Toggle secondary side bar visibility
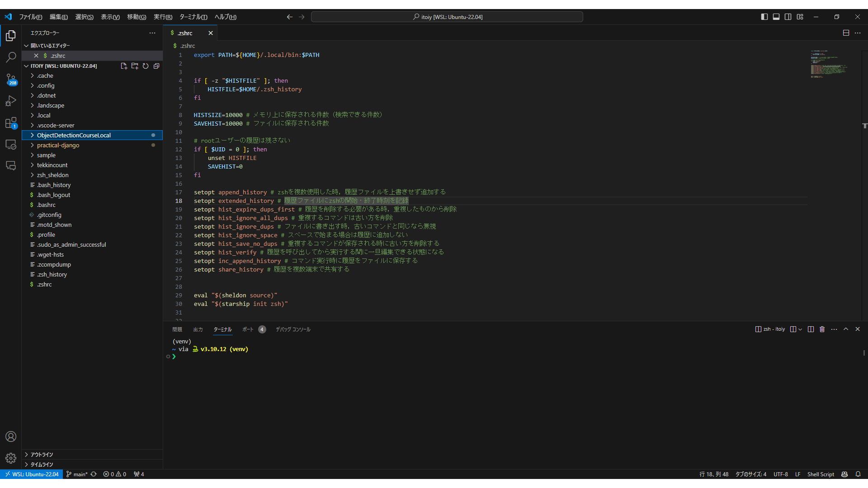The height and width of the screenshot is (488, 868). 788,17
